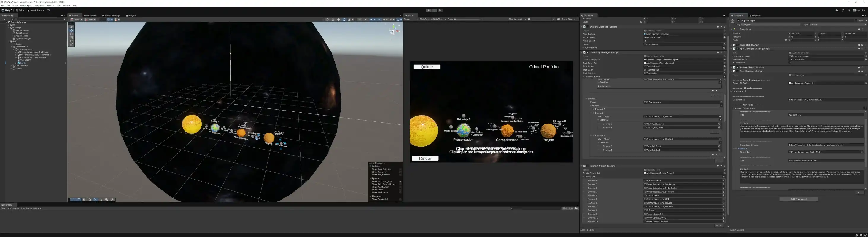Open Transform component context menu
The image size is (868, 237).
[865, 29]
